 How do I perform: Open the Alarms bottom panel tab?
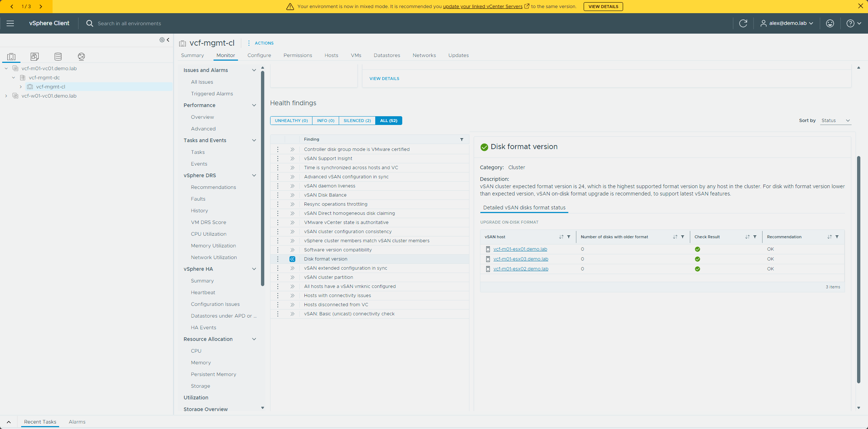point(77,422)
